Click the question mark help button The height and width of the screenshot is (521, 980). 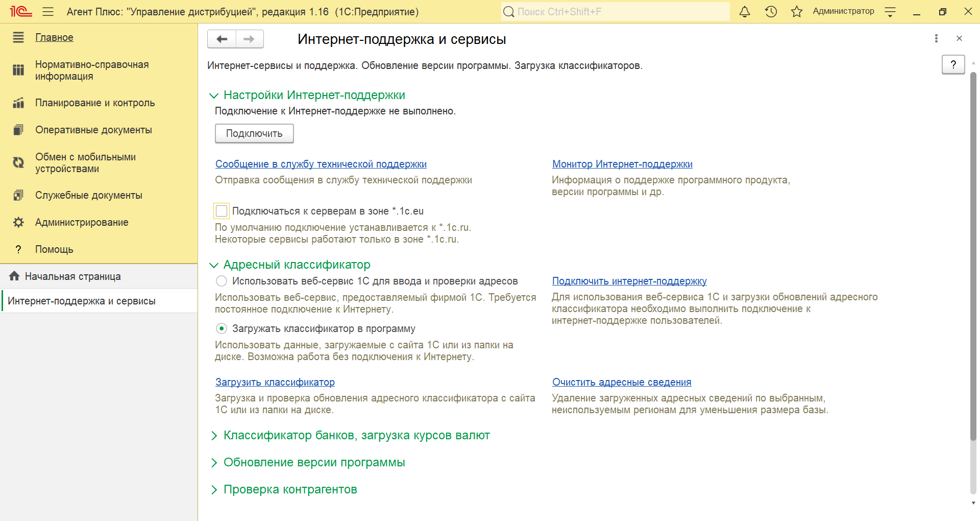pos(953,64)
